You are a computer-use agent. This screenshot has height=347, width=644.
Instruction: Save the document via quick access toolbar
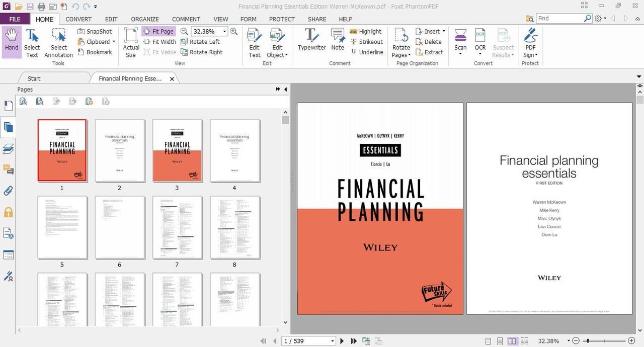click(30, 7)
